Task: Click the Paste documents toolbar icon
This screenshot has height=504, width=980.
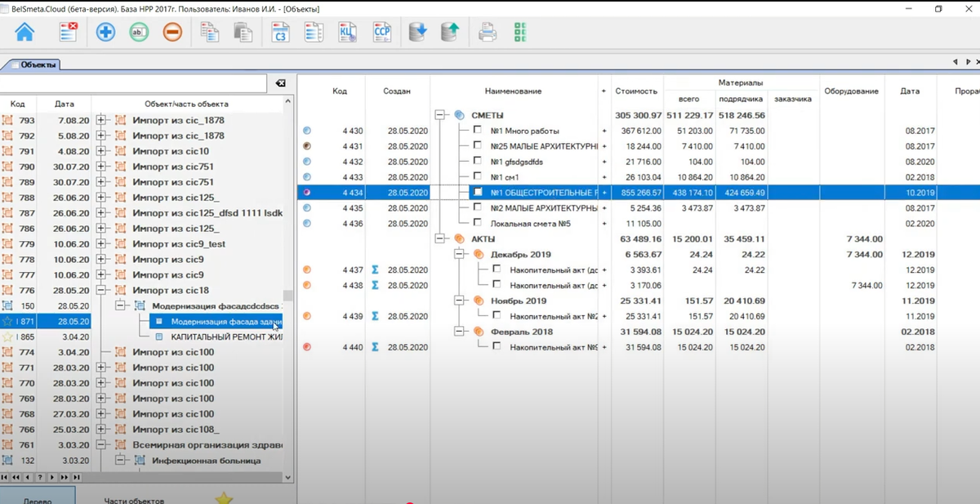Action: click(x=243, y=33)
